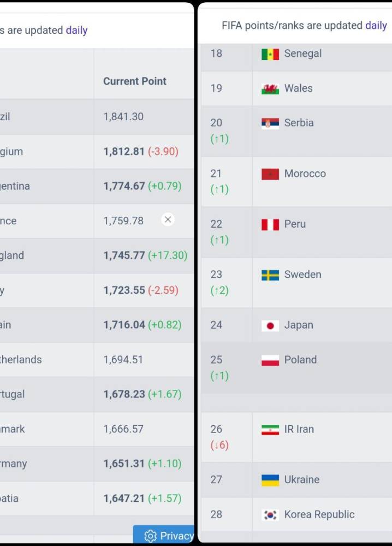The width and height of the screenshot is (392, 546).
Task: Click England's 1,745.77 points value
Action: click(x=124, y=255)
